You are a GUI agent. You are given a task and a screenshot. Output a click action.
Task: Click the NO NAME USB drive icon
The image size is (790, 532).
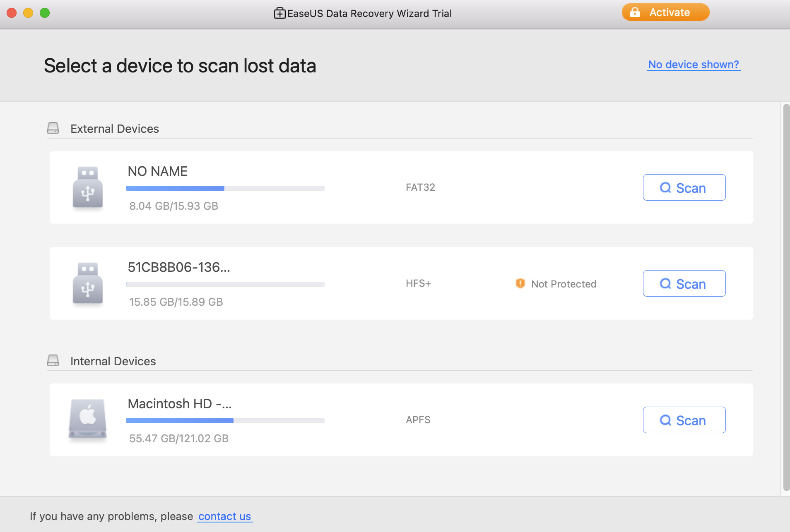(88, 187)
